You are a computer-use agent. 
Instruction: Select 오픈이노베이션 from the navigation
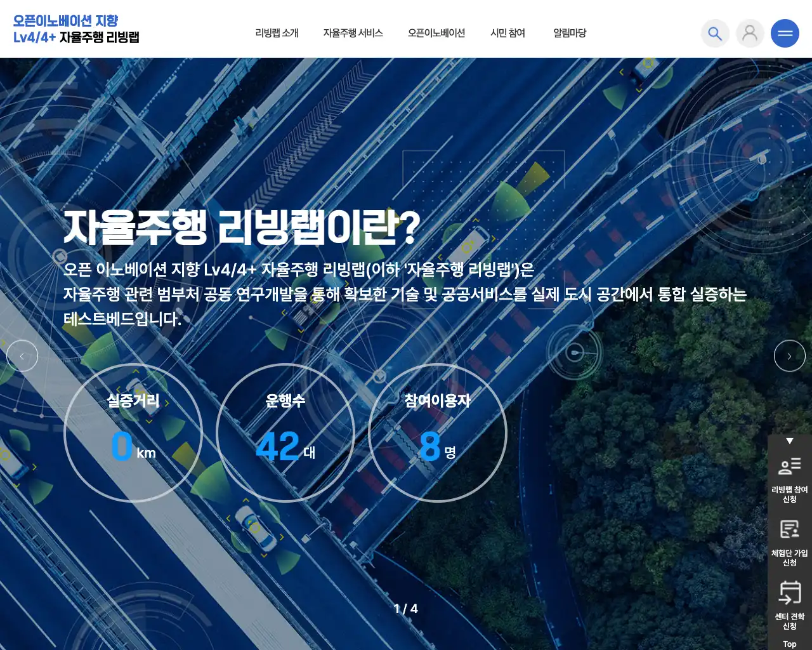click(x=436, y=33)
